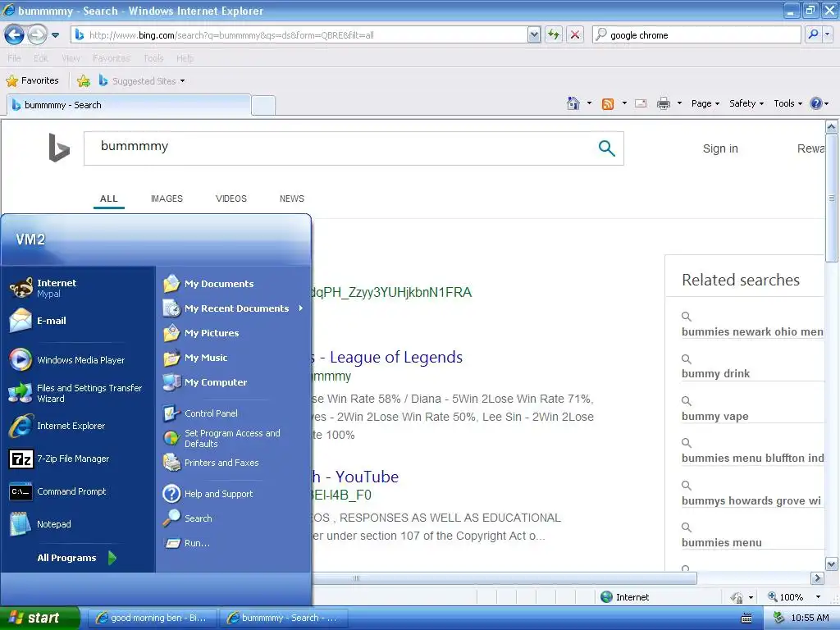This screenshot has width=840, height=630.
Task: Open search provider options dropdown
Action: pyautogui.click(x=828, y=34)
